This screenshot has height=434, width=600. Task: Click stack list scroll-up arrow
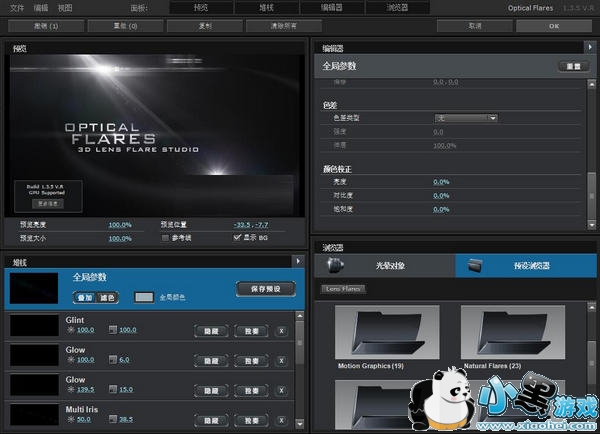click(300, 316)
